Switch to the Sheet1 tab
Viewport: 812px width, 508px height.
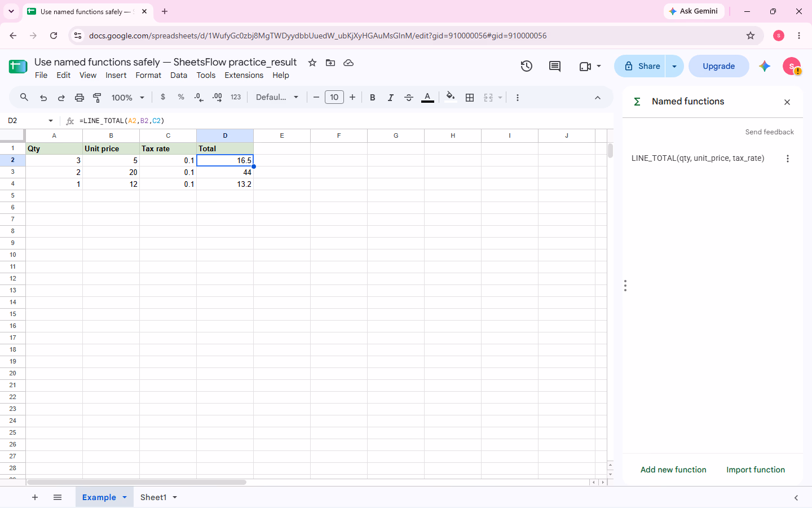coord(153,497)
